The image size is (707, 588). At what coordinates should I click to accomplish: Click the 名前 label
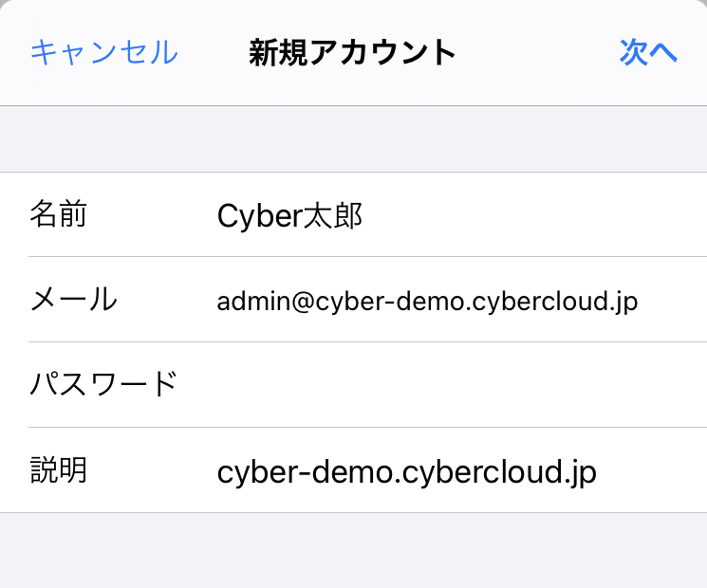click(58, 214)
